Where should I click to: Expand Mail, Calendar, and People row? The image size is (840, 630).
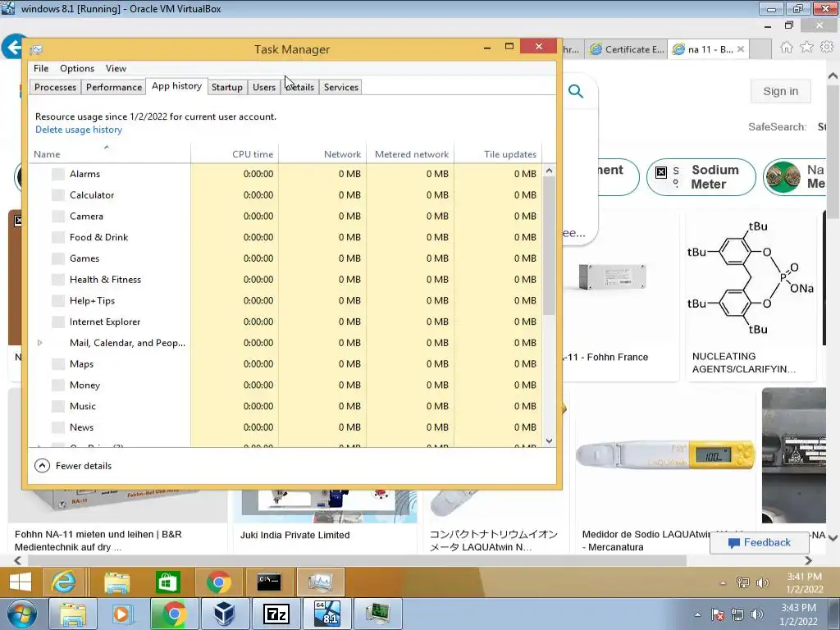[x=39, y=343]
